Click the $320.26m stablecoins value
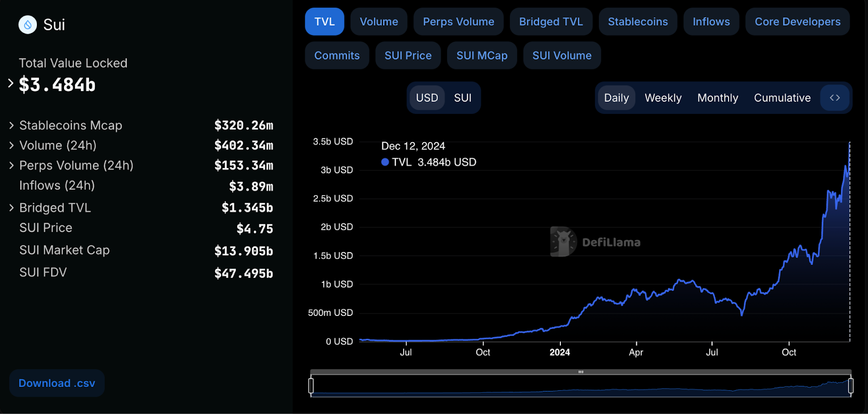 coord(244,125)
